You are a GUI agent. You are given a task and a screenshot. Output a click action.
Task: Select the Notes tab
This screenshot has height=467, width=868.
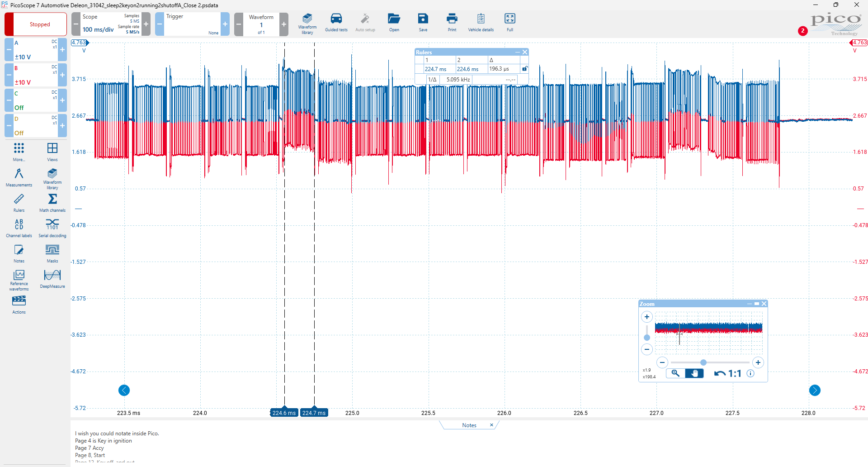tap(469, 425)
